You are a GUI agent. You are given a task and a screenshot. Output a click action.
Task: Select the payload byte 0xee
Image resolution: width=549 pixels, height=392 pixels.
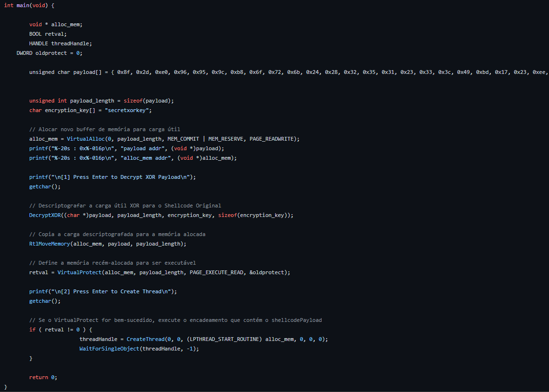[539, 72]
